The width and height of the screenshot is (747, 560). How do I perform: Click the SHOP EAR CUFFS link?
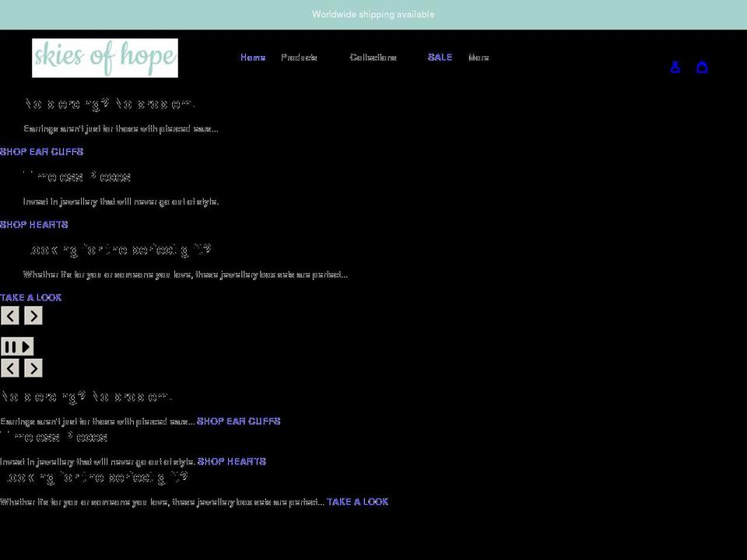[x=41, y=152]
